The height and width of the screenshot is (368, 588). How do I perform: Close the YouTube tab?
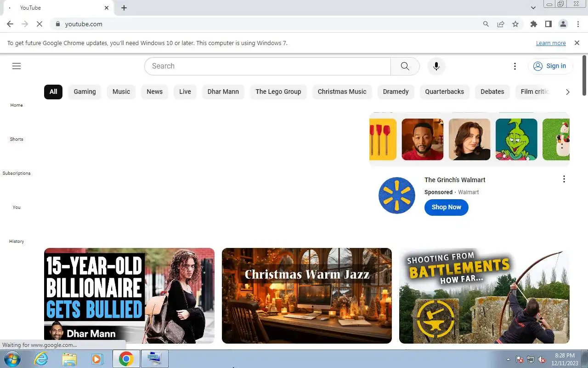click(x=107, y=8)
